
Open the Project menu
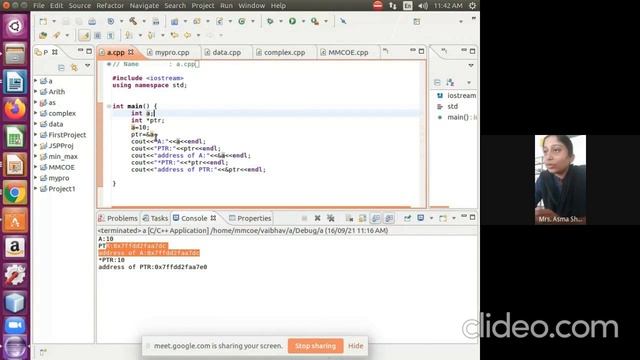click(x=203, y=6)
